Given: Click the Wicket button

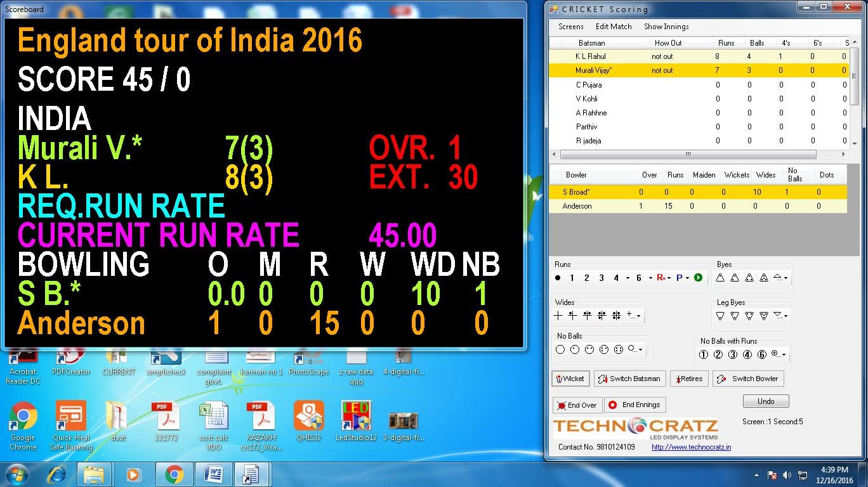Looking at the screenshot, I should coord(570,379).
